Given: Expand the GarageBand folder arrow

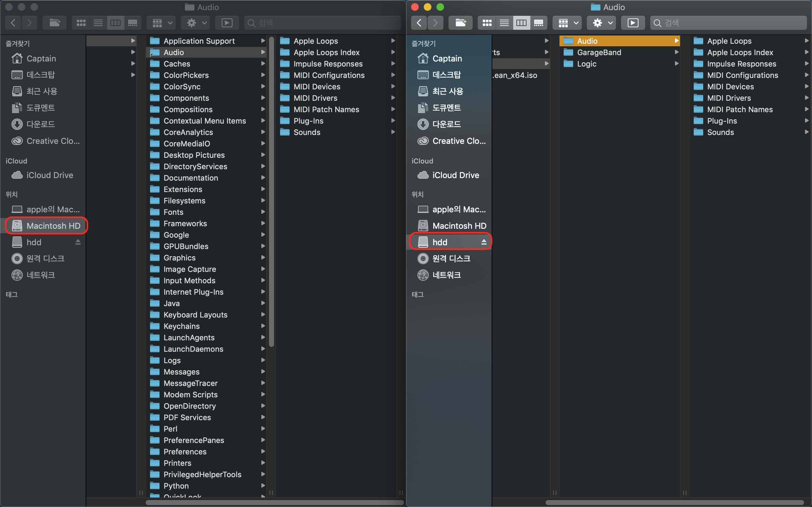Looking at the screenshot, I should point(677,52).
